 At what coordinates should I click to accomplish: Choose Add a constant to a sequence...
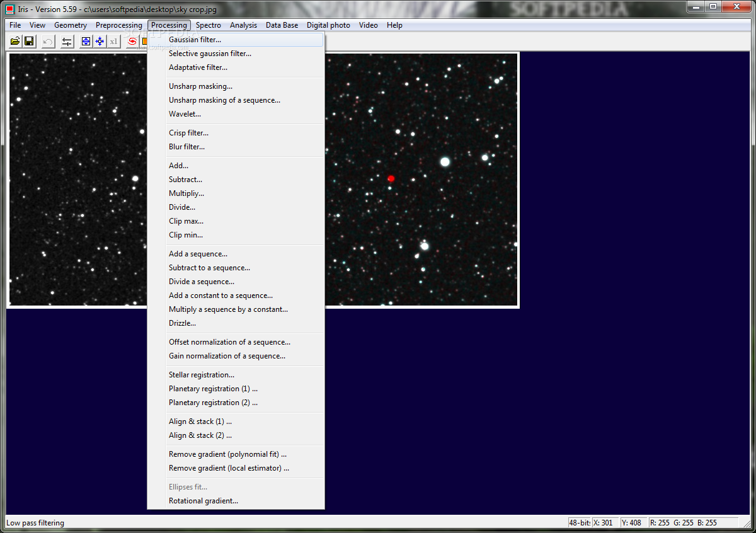(236, 295)
